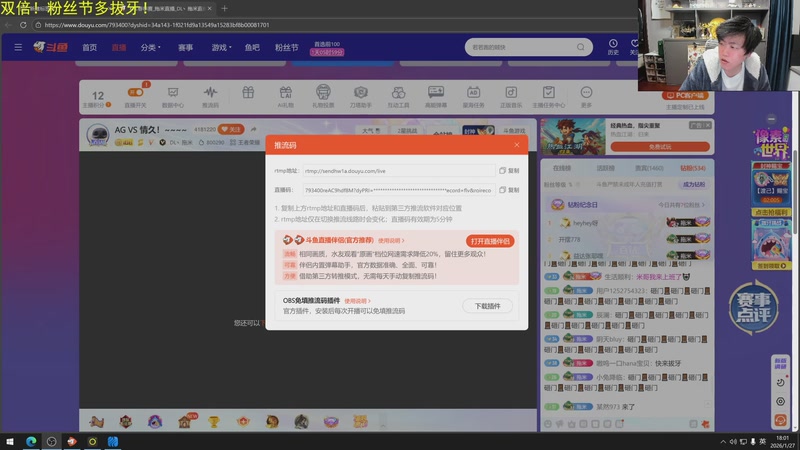Click 免费试玩 ad button
Image resolution: width=800 pixels, height=450 pixels.
660,147
